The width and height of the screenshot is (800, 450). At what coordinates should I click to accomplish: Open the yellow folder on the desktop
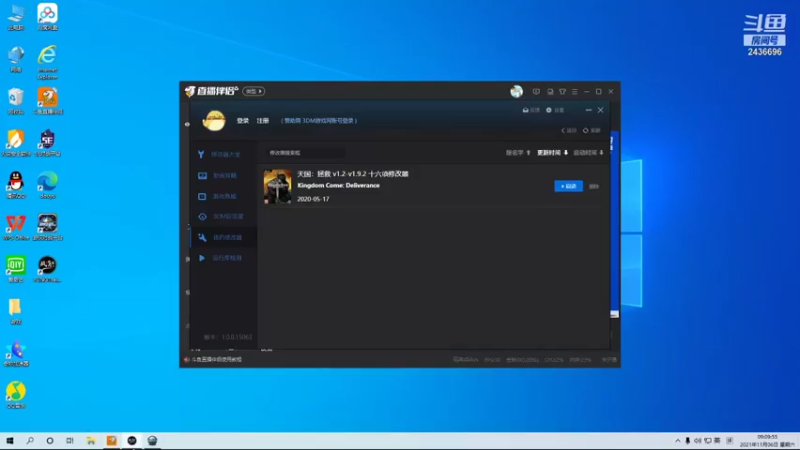pyautogui.click(x=15, y=311)
